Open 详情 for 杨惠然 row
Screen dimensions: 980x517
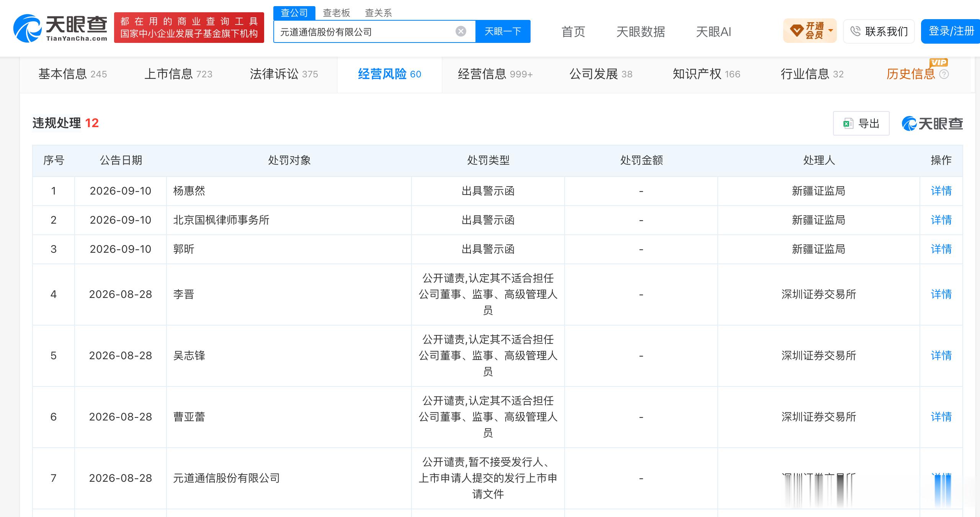(941, 191)
